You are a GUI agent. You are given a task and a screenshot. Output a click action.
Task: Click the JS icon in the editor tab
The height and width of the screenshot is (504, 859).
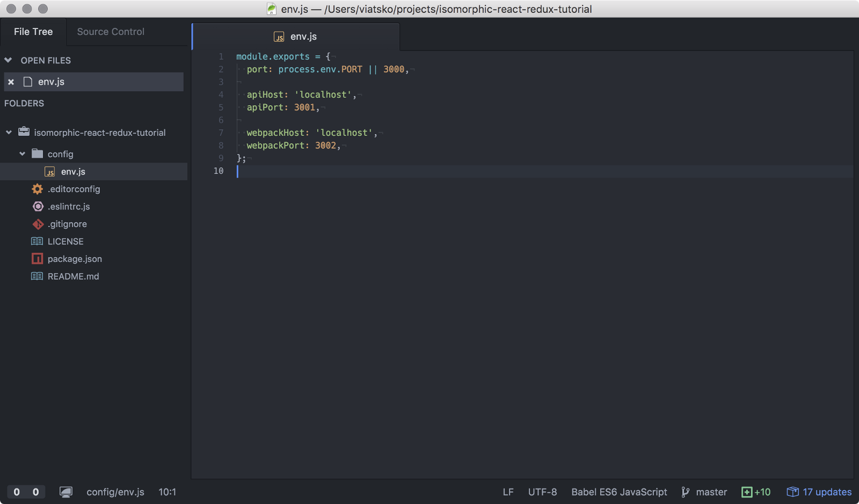pyautogui.click(x=279, y=36)
